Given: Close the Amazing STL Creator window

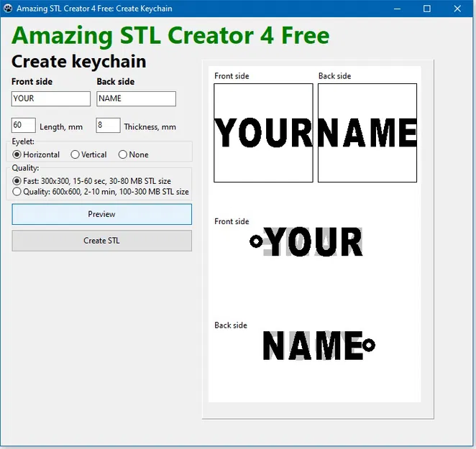Looking at the screenshot, I should point(457,9).
